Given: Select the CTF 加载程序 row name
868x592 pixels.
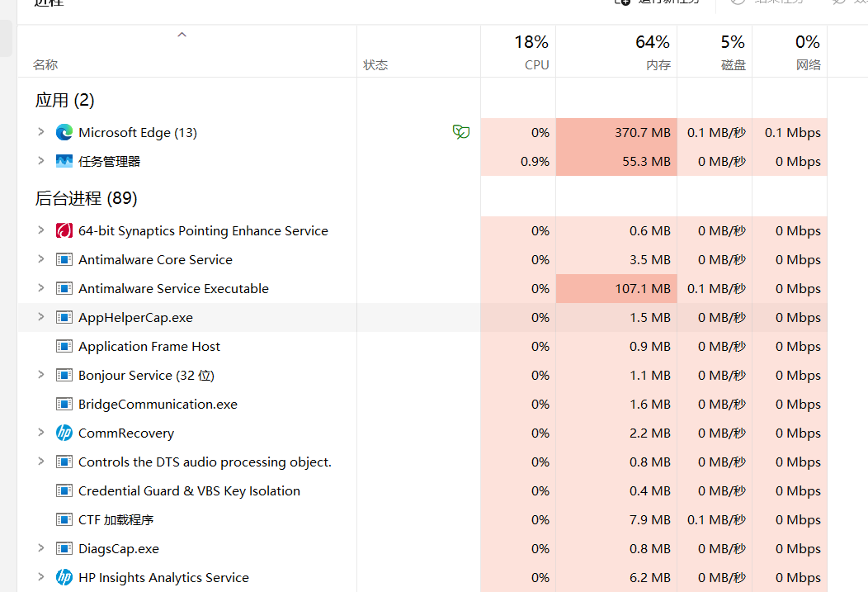Looking at the screenshot, I should pos(116,519).
